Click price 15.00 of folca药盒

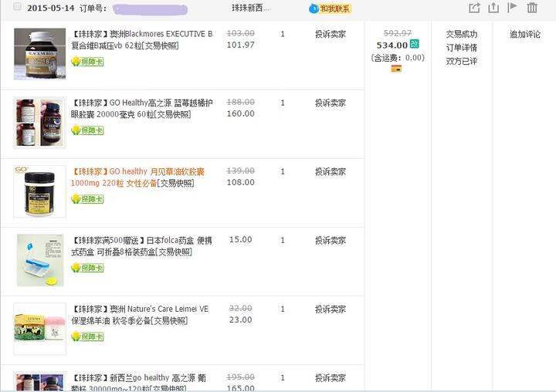(x=240, y=239)
